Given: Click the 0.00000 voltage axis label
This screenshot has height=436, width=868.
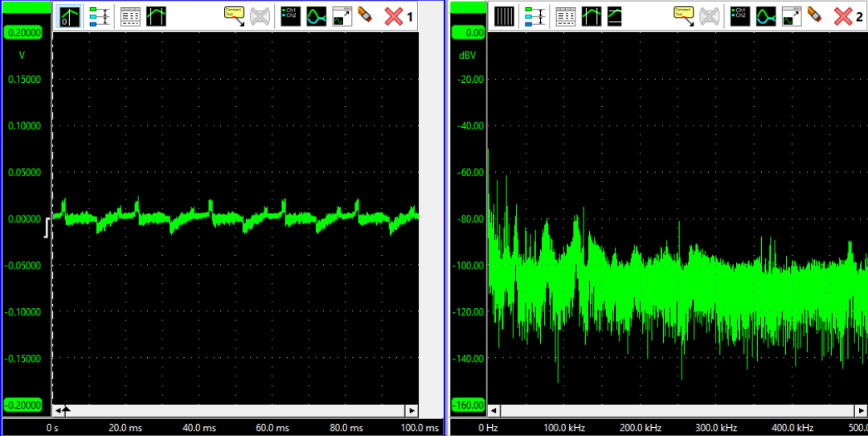Looking at the screenshot, I should [24, 219].
